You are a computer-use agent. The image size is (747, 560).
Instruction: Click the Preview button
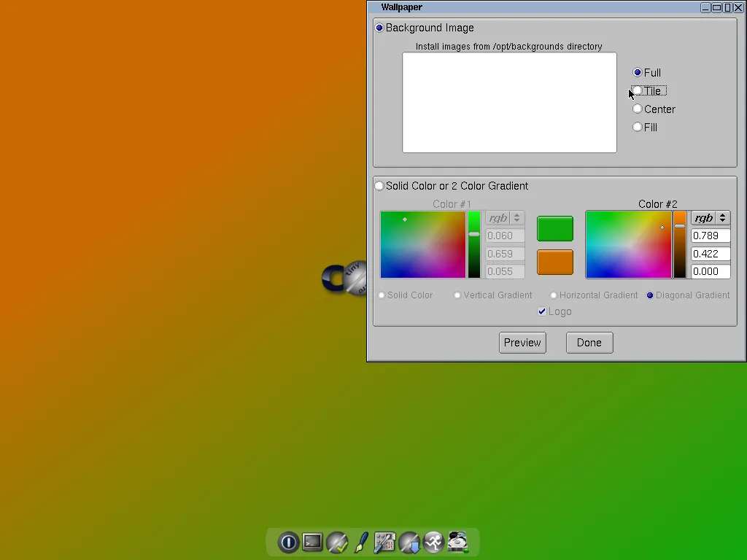[522, 343]
